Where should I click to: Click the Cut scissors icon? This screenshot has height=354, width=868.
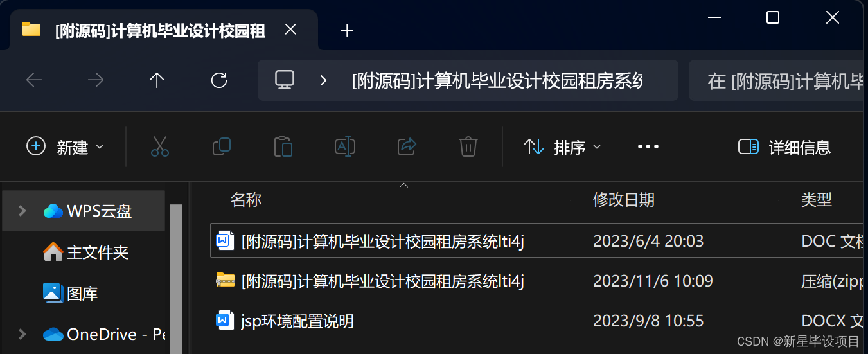coord(160,146)
